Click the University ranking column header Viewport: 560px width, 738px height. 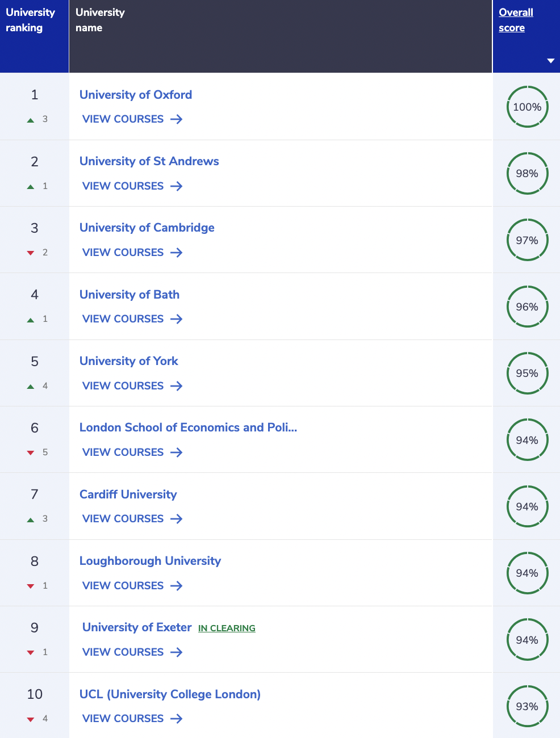coord(30,20)
